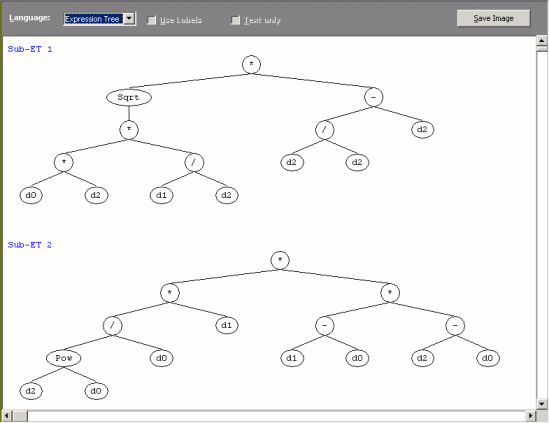This screenshot has height=423, width=549.
Task: Click the Sub-ET 2 heading label
Action: click(x=30, y=245)
